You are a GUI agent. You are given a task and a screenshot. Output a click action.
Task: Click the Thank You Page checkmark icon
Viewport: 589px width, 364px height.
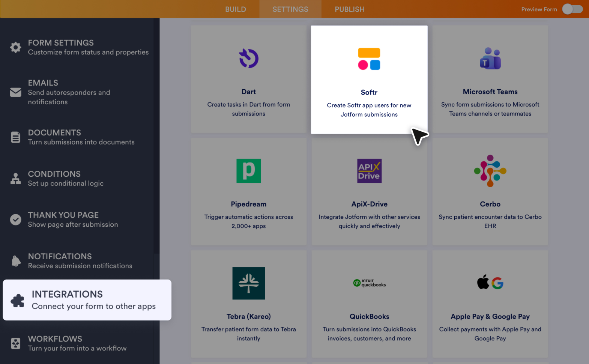pos(15,220)
